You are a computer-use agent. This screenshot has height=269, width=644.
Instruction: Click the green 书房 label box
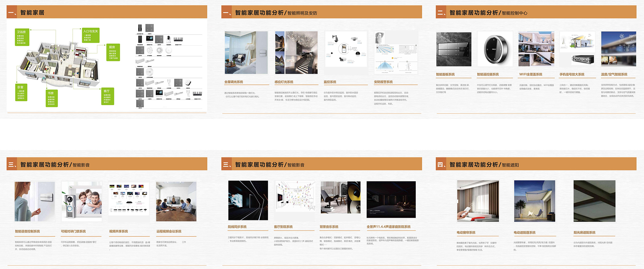coord(52,98)
